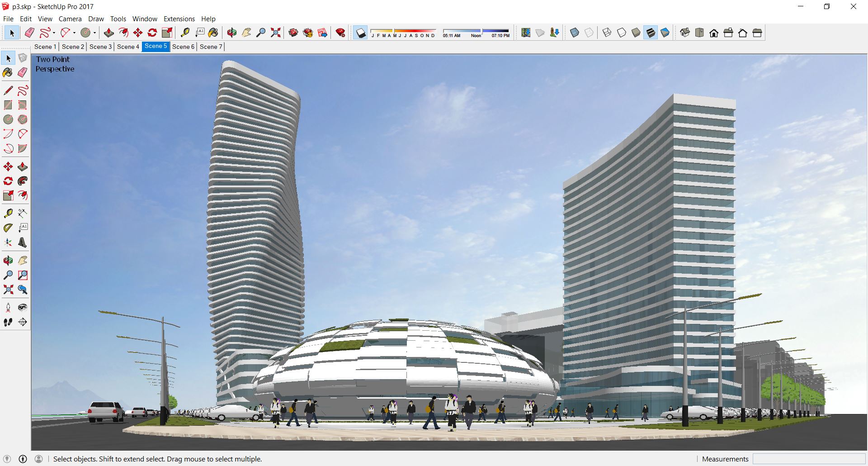Select the Walk footprints tool
The width and height of the screenshot is (868, 466).
click(x=8, y=322)
